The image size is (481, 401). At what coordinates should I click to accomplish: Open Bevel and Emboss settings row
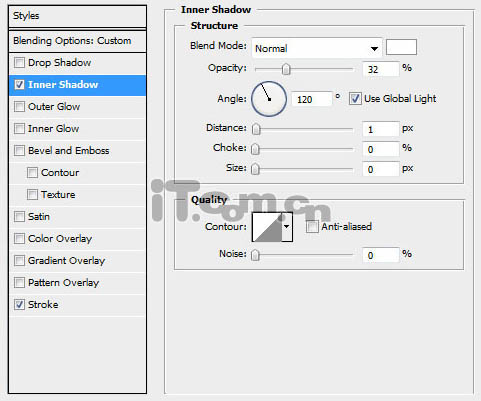pyautogui.click(x=77, y=151)
